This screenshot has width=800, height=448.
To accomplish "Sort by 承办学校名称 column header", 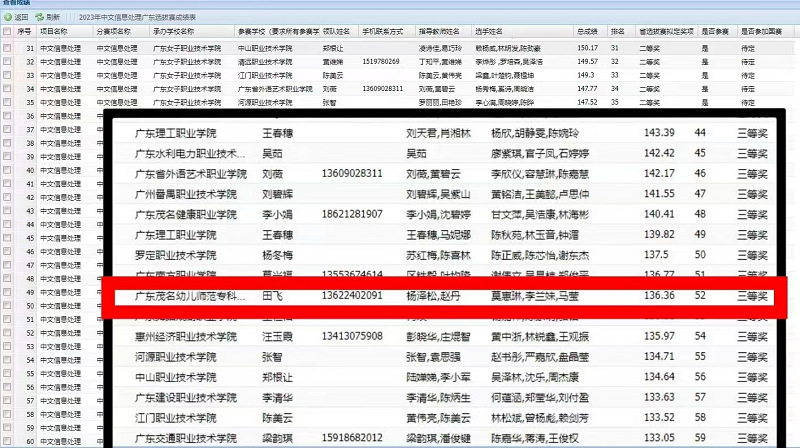I will [x=173, y=32].
